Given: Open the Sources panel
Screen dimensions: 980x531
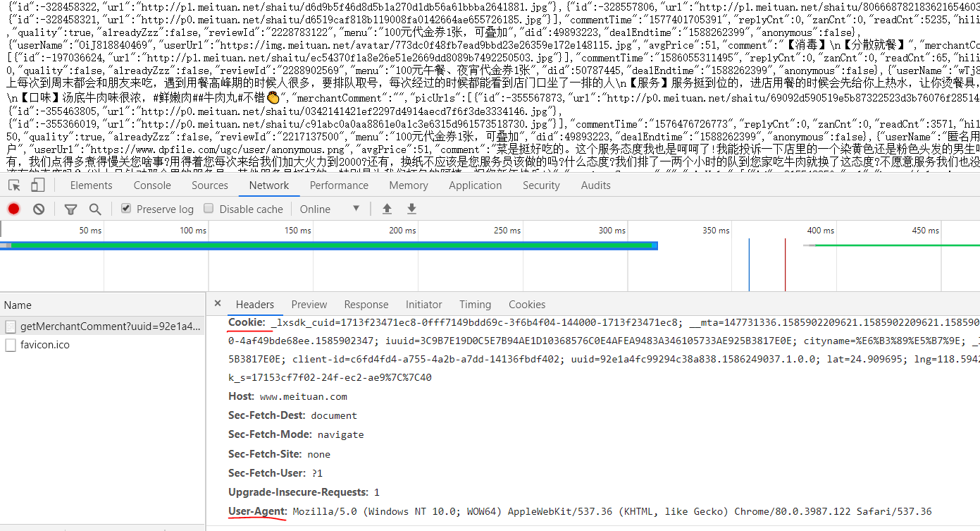Looking at the screenshot, I should tap(210, 185).
